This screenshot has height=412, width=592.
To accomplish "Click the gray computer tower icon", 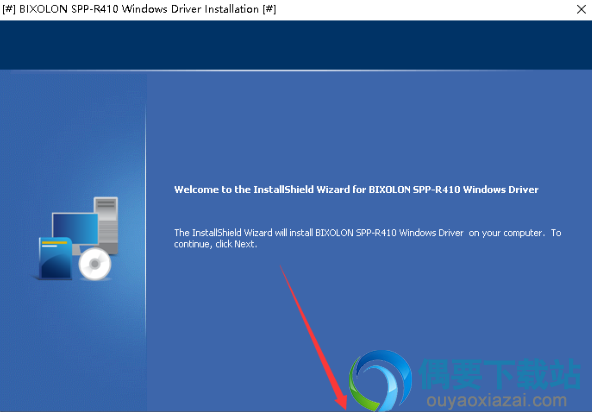I will tap(106, 225).
